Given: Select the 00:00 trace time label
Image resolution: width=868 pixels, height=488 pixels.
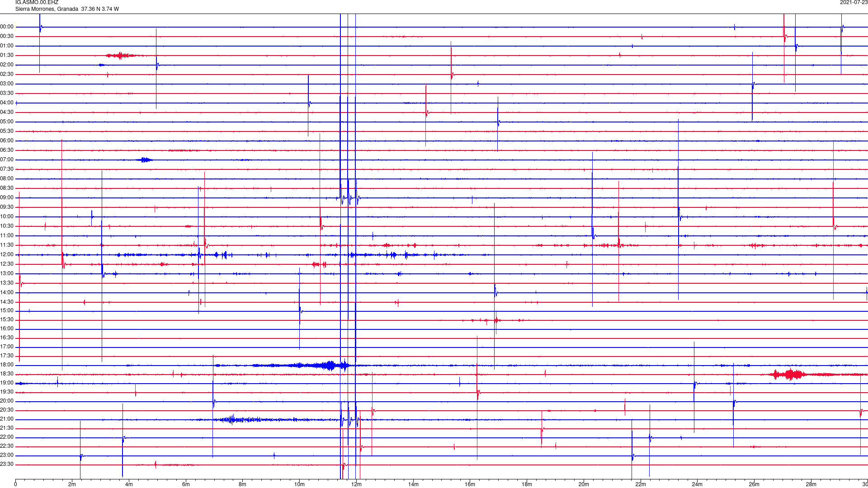Looking at the screenshot, I should pyautogui.click(x=7, y=27).
